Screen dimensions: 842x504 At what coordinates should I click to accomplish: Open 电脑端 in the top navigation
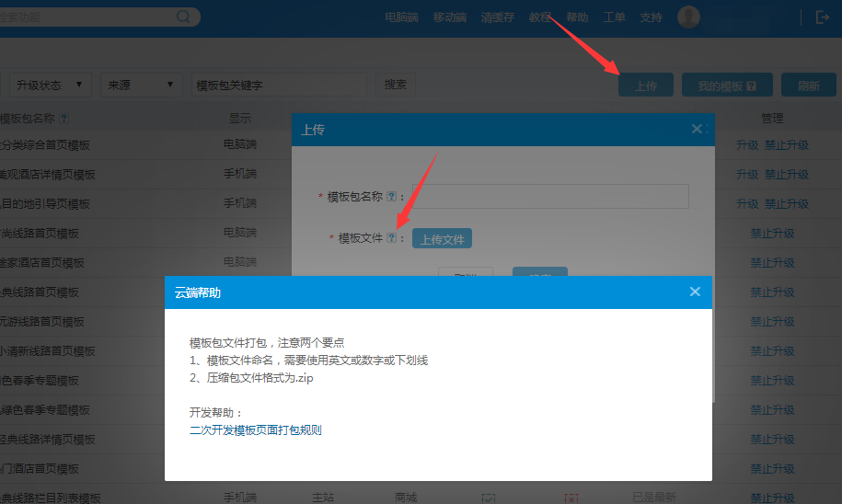pyautogui.click(x=401, y=17)
